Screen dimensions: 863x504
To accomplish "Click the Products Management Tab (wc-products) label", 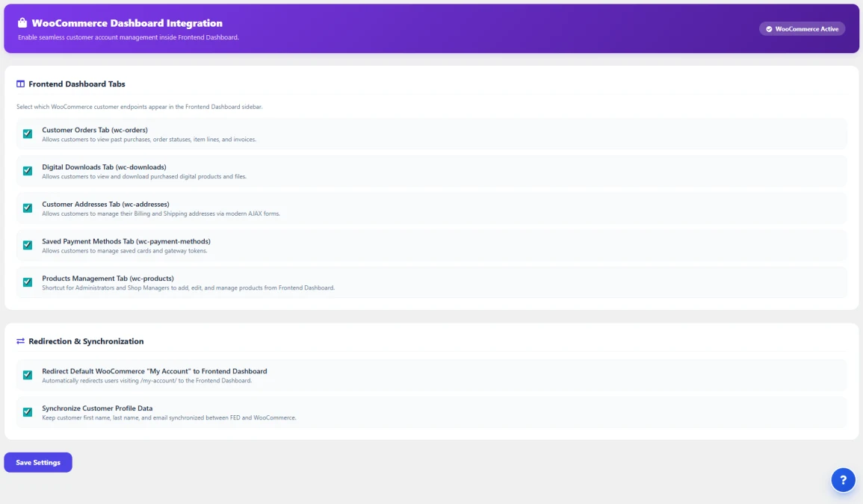I will (x=108, y=279).
